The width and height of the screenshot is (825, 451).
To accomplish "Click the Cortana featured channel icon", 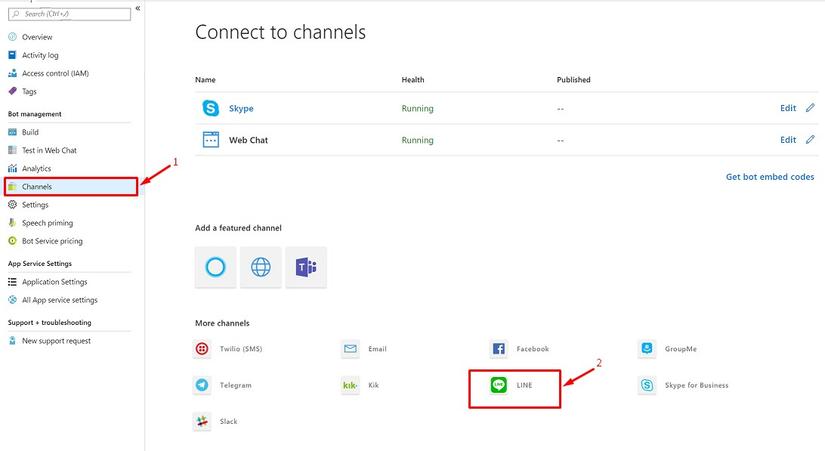I will tap(215, 267).
